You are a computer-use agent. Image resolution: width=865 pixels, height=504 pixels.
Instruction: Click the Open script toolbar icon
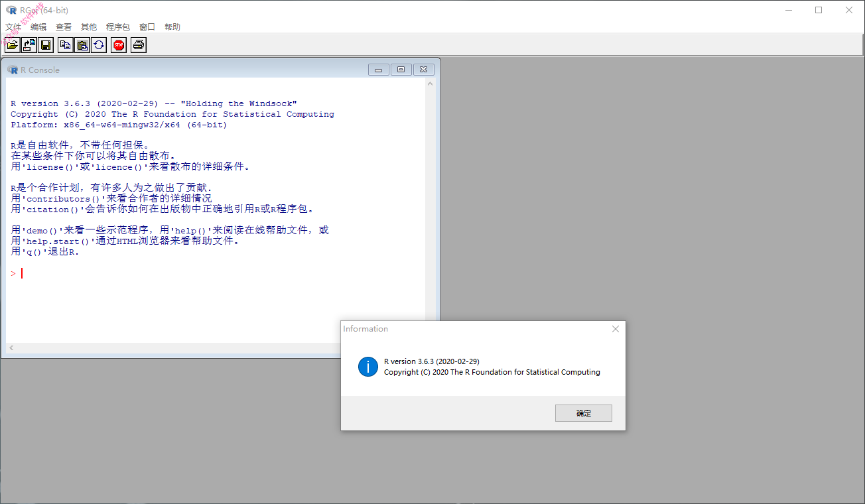pyautogui.click(x=12, y=45)
